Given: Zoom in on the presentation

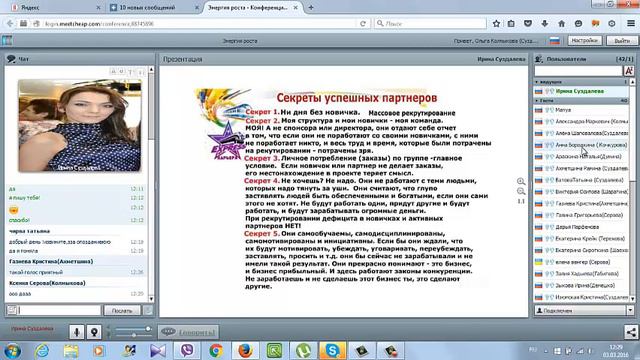Looking at the screenshot, I should point(521,181).
